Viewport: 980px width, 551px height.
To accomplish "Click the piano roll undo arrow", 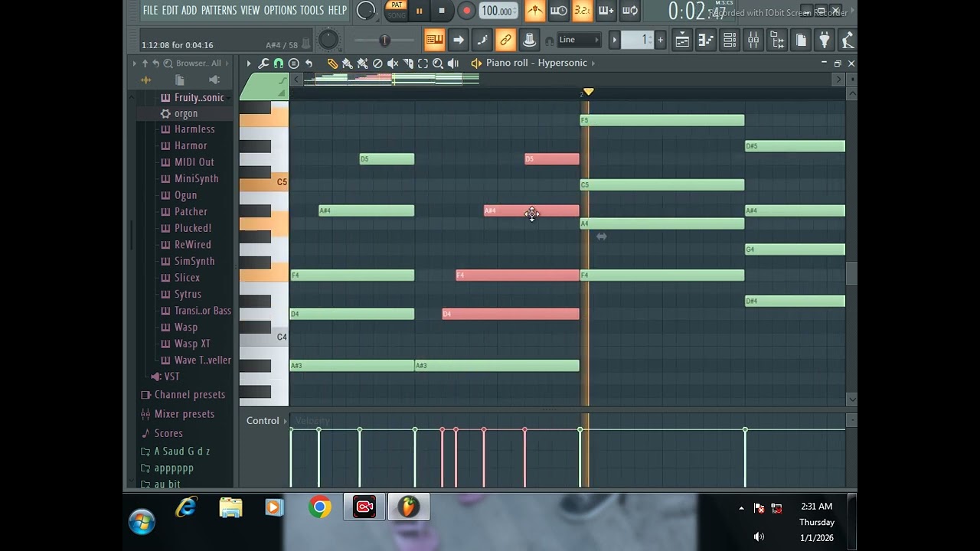I will (x=309, y=64).
